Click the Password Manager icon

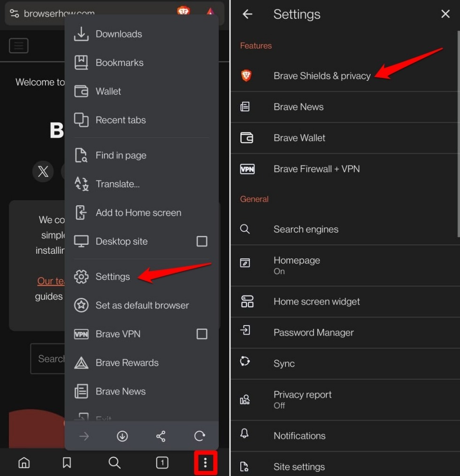(245, 330)
